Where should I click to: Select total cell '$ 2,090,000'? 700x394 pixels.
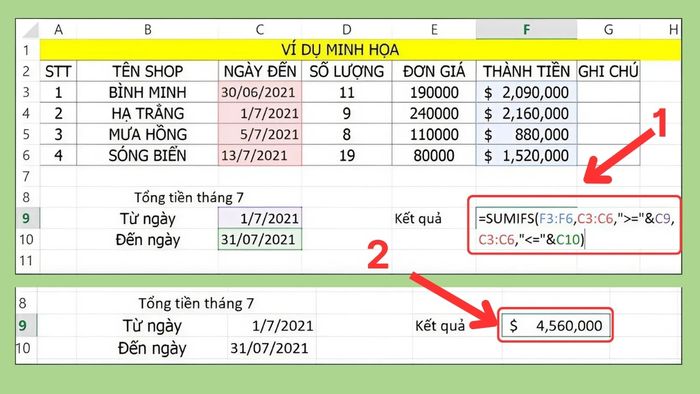click(526, 92)
